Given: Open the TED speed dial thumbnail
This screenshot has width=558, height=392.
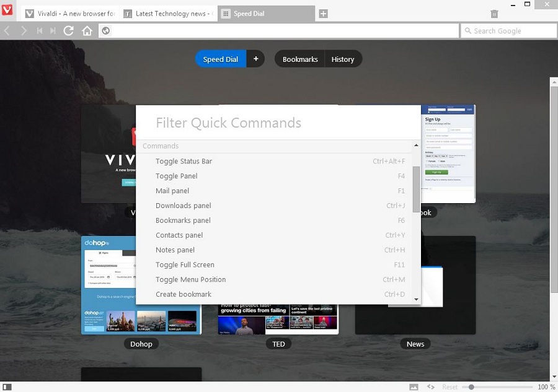Looking at the screenshot, I should (278, 319).
